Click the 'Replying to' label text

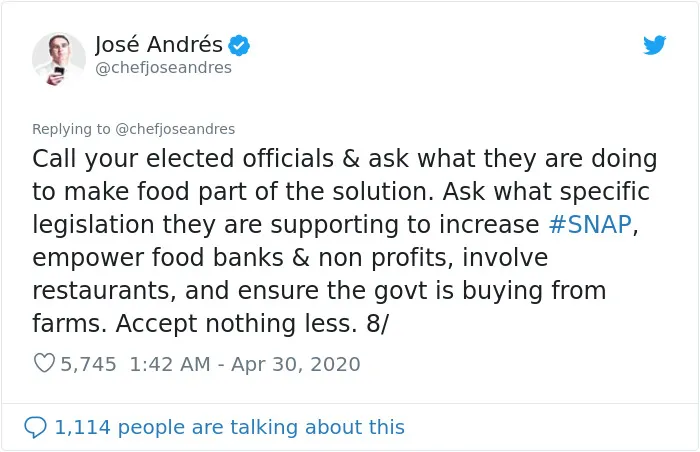point(71,129)
